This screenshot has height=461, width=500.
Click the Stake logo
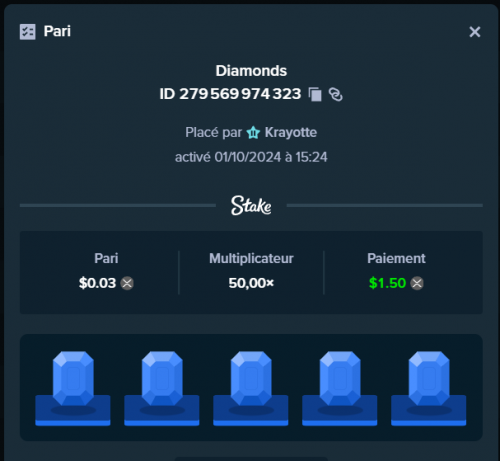point(251,205)
